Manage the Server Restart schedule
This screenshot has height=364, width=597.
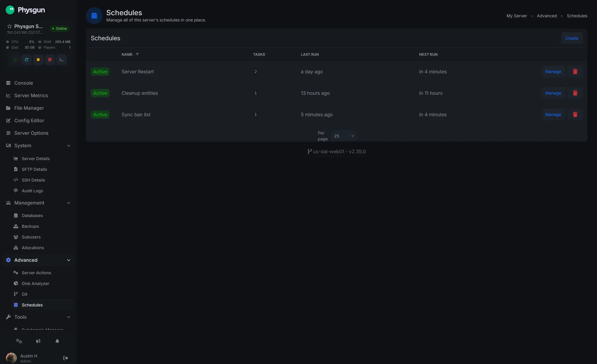pyautogui.click(x=553, y=72)
